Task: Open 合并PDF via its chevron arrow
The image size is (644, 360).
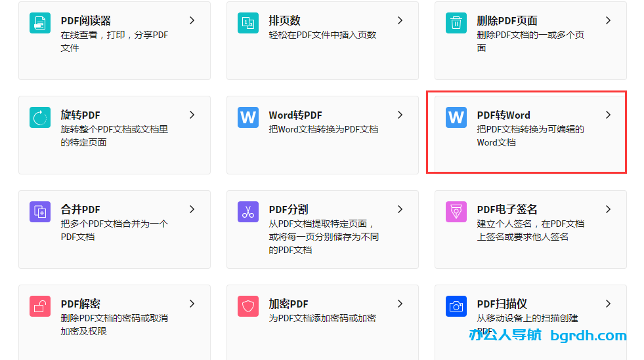Action: click(192, 209)
